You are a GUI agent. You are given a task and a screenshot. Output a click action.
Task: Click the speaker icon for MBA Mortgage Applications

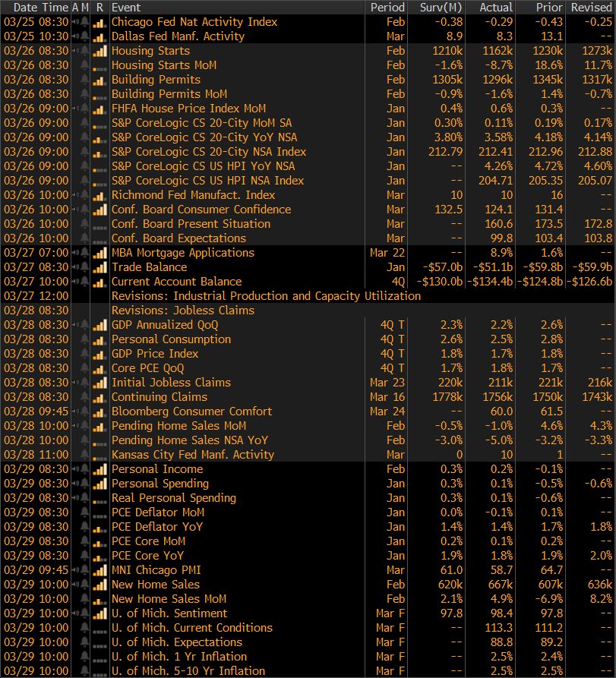point(74,253)
